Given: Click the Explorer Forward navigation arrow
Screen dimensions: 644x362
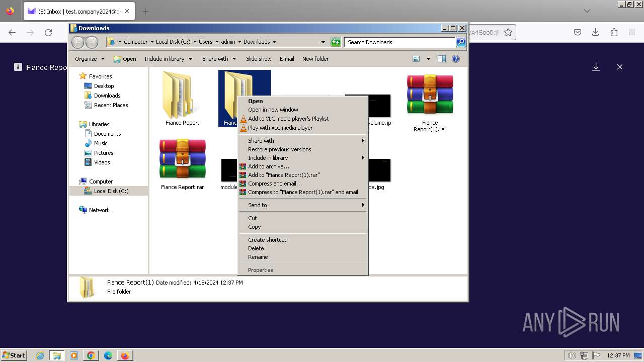Looking at the screenshot, I should tap(92, 42).
